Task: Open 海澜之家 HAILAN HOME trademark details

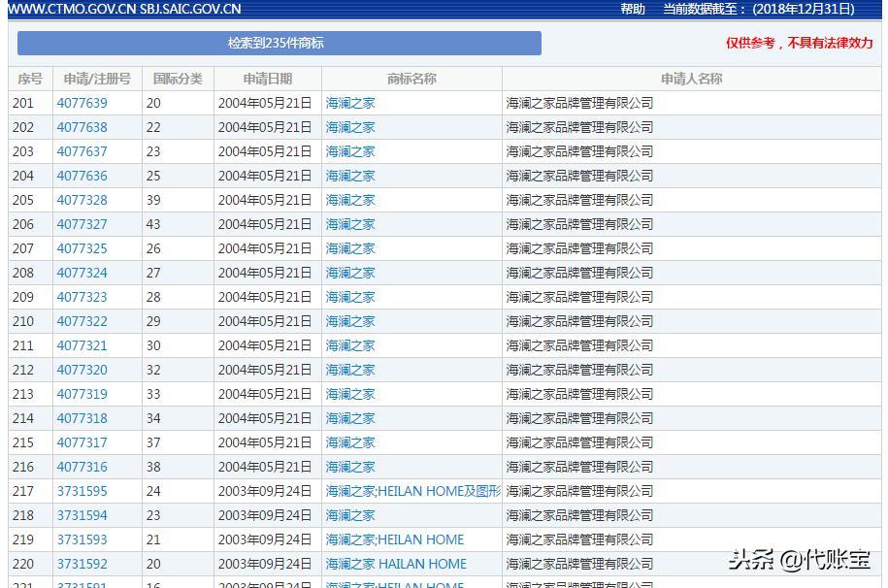Action: coord(398,564)
